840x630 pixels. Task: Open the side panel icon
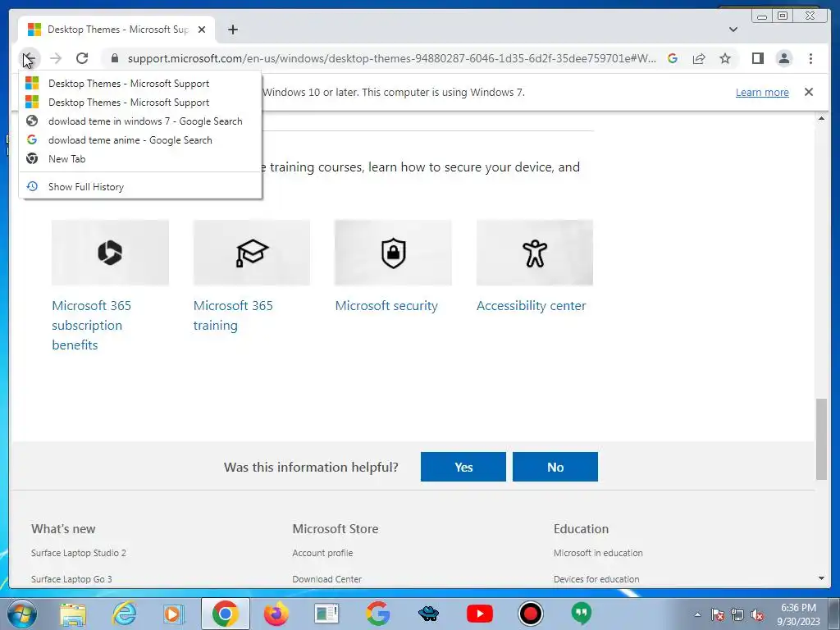click(x=757, y=58)
